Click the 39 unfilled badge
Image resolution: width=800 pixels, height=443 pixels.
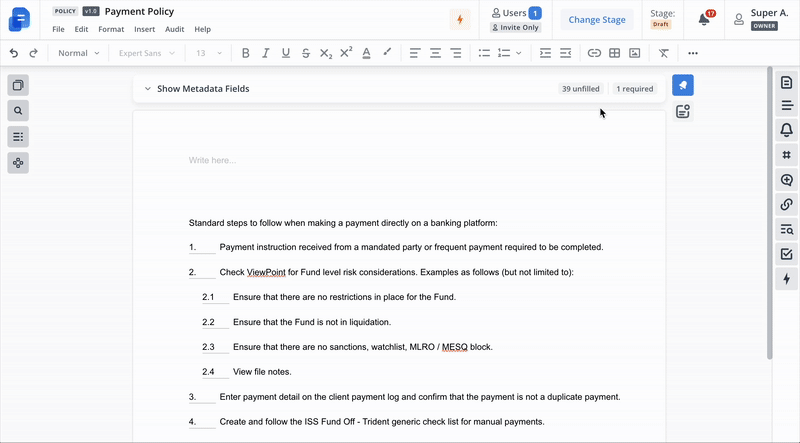pyautogui.click(x=581, y=89)
